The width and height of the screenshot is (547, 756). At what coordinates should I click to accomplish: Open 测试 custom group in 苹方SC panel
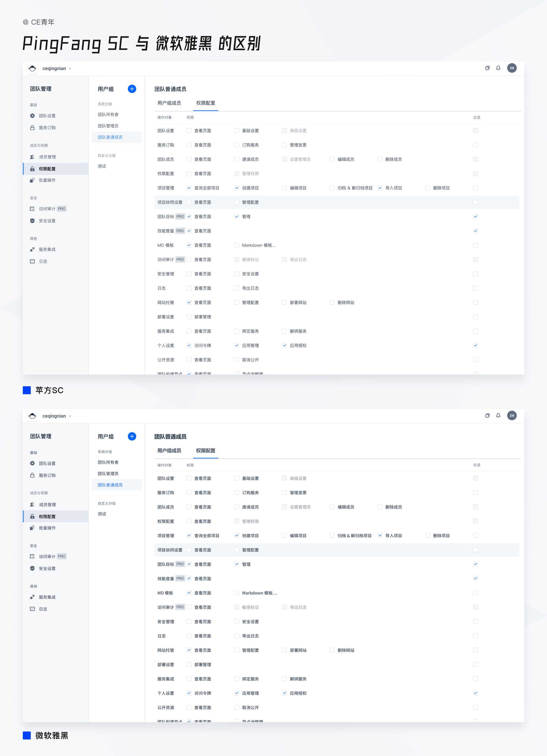point(102,166)
